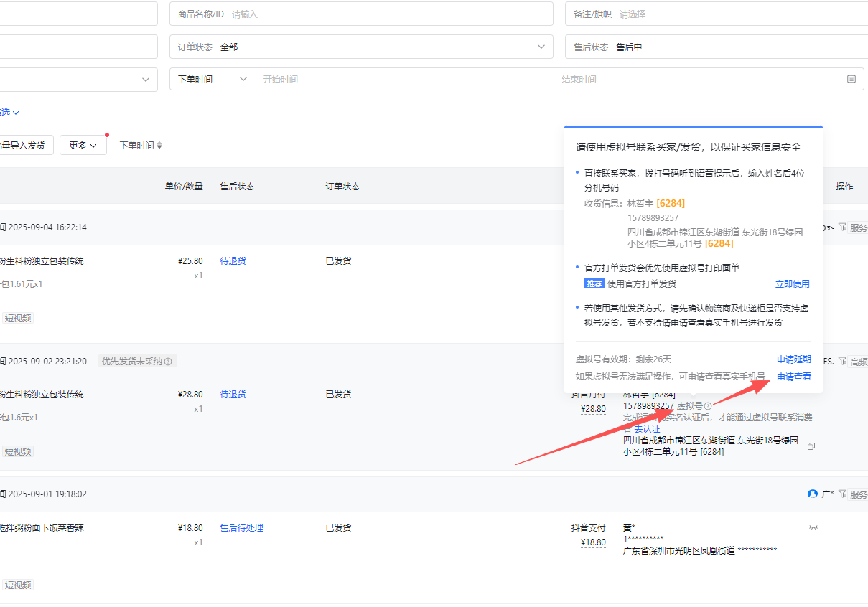The height and width of the screenshot is (607, 868).
Task: Click the 售后待处理 link
Action: 241,528
